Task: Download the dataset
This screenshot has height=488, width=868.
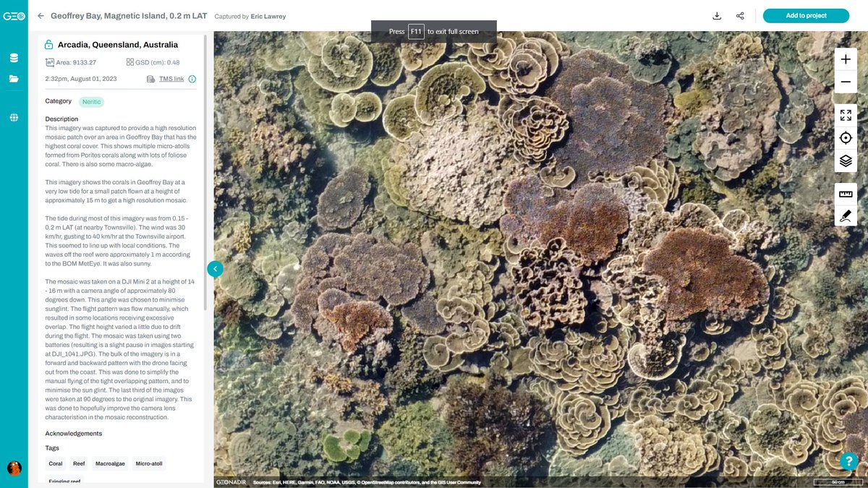Action: [717, 15]
